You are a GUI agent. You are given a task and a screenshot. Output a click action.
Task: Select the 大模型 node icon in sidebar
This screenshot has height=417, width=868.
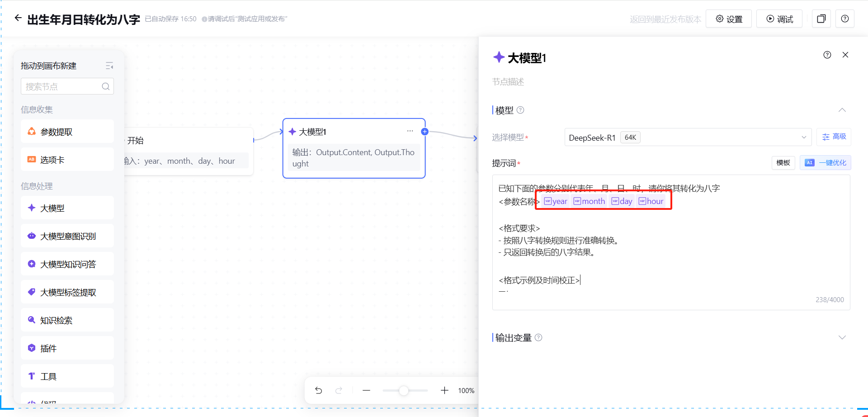[32, 208]
